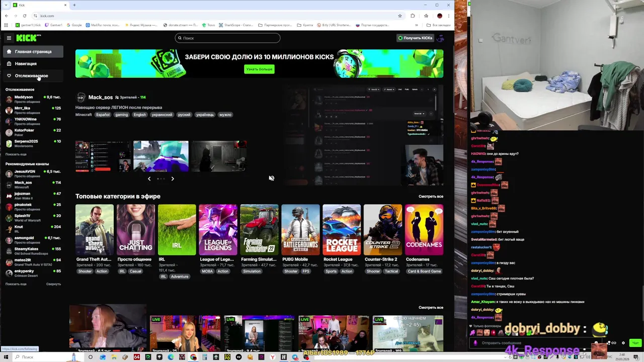Select the gaming tag
The width and height of the screenshot is (644, 362).
click(122, 115)
